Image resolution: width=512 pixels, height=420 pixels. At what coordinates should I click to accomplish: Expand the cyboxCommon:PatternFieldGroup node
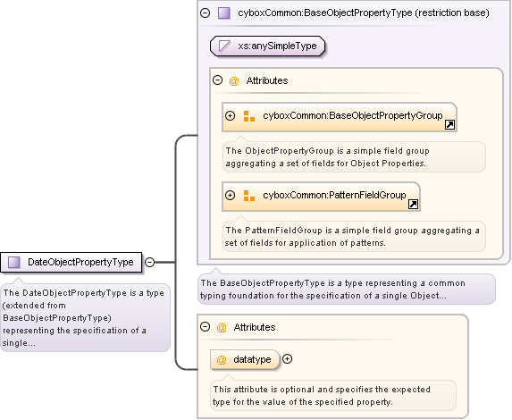coord(231,196)
